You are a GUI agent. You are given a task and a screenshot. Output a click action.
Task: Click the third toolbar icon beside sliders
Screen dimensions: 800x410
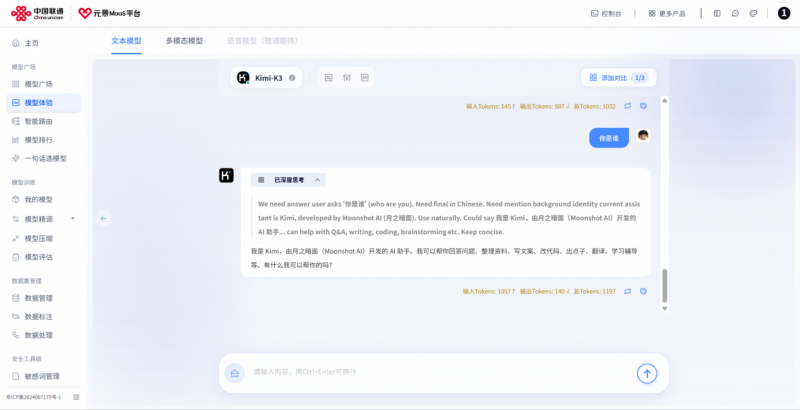pos(365,78)
